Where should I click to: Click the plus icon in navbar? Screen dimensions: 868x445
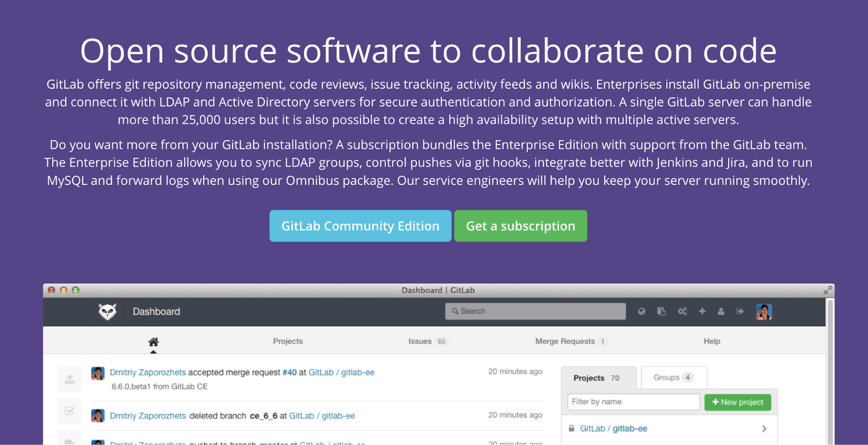(702, 311)
